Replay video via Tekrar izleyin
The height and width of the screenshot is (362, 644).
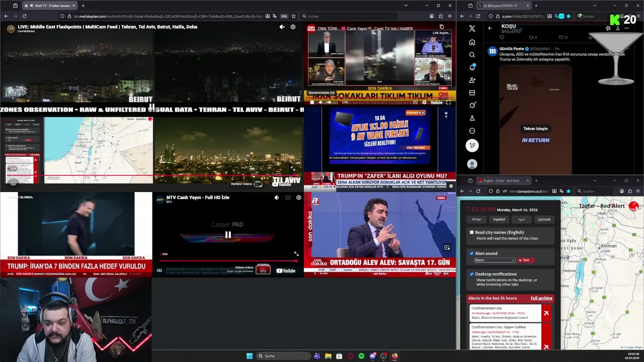[x=535, y=129]
